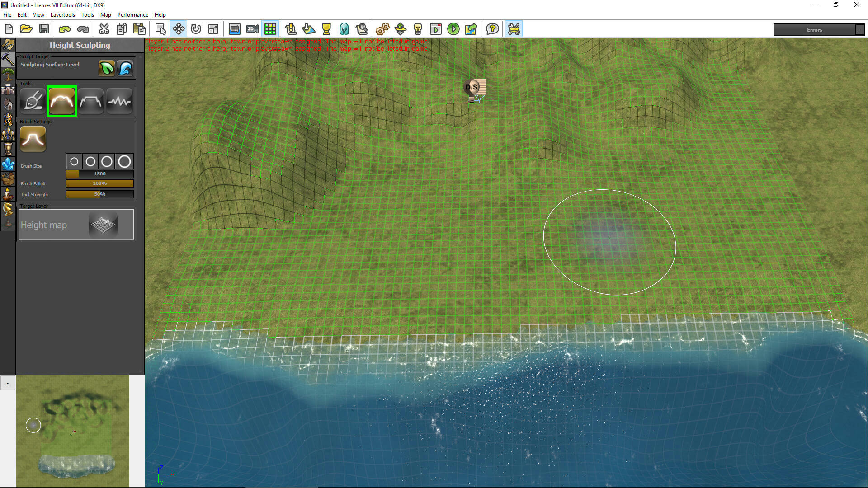868x488 pixels.
Task: Activate the rotate tool
Action: click(x=196, y=29)
